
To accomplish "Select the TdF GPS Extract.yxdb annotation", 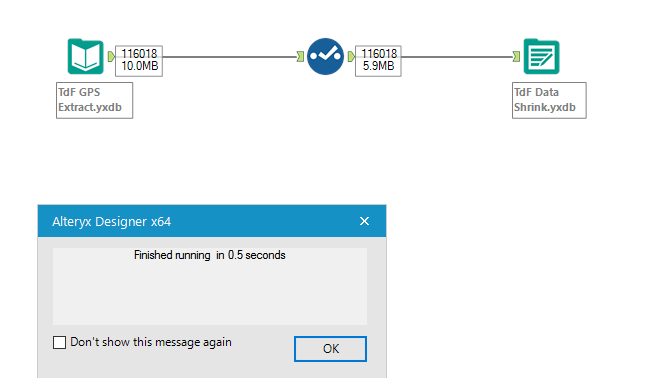I will coord(95,100).
